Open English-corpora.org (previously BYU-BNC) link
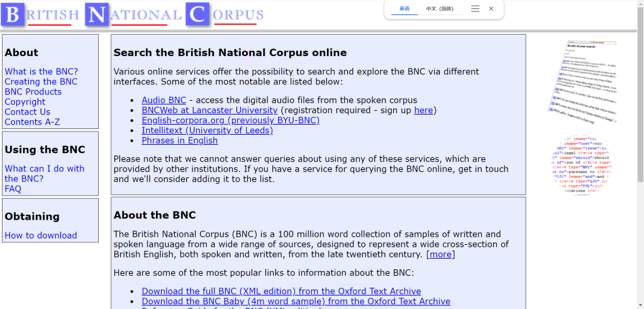644x309 pixels. 230,120
